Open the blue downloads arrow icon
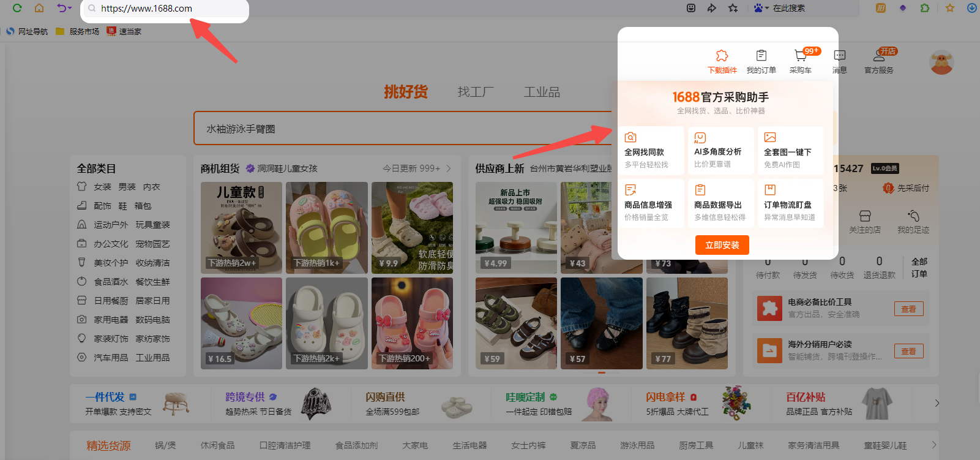This screenshot has height=460, width=980. click(971, 8)
